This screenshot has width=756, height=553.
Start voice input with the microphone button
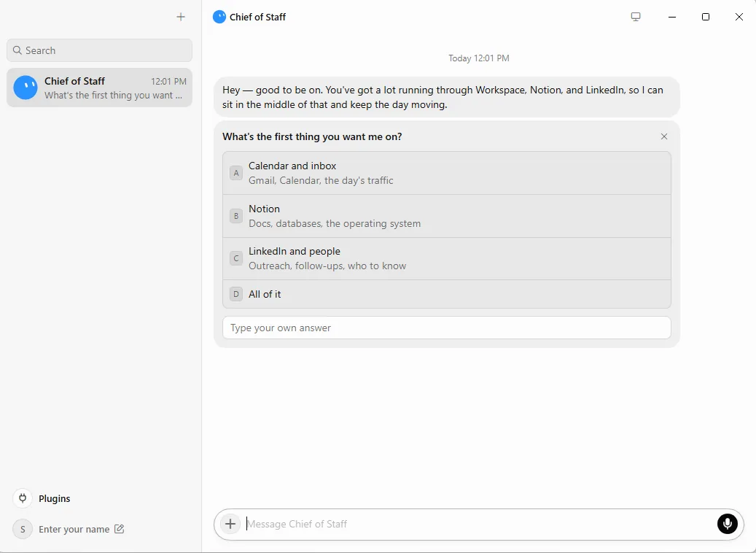tap(727, 524)
